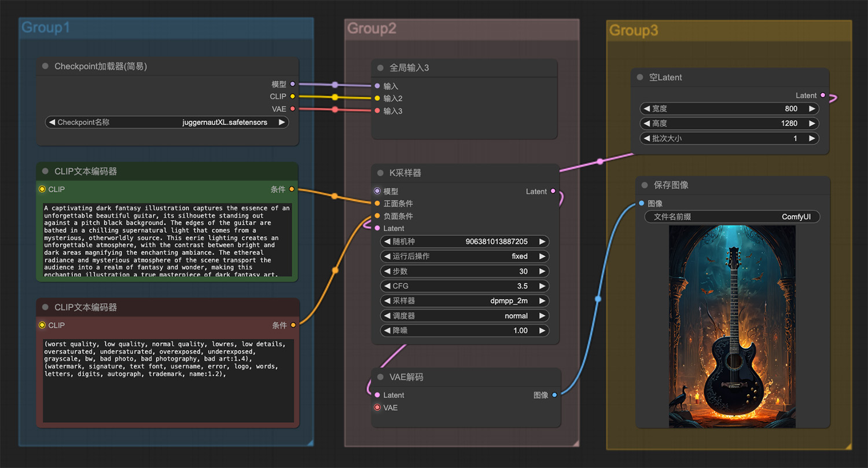Select the Group2 title

(x=372, y=28)
